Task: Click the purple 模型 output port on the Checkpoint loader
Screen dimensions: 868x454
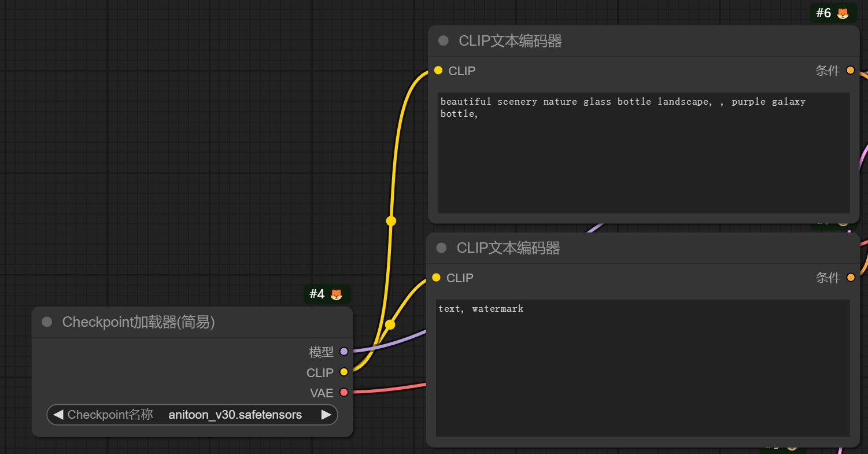Action: pos(344,351)
